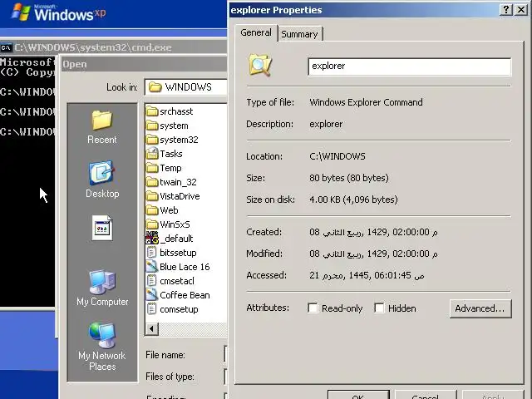This screenshot has height=399, width=532.
Task: Go to the Desktop shortcut icon
Action: 101,173
